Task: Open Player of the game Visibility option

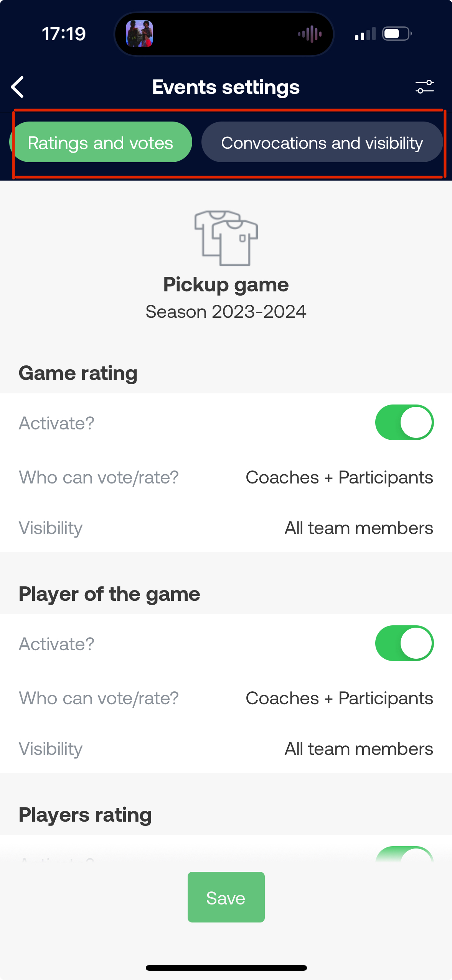Action: tap(359, 749)
